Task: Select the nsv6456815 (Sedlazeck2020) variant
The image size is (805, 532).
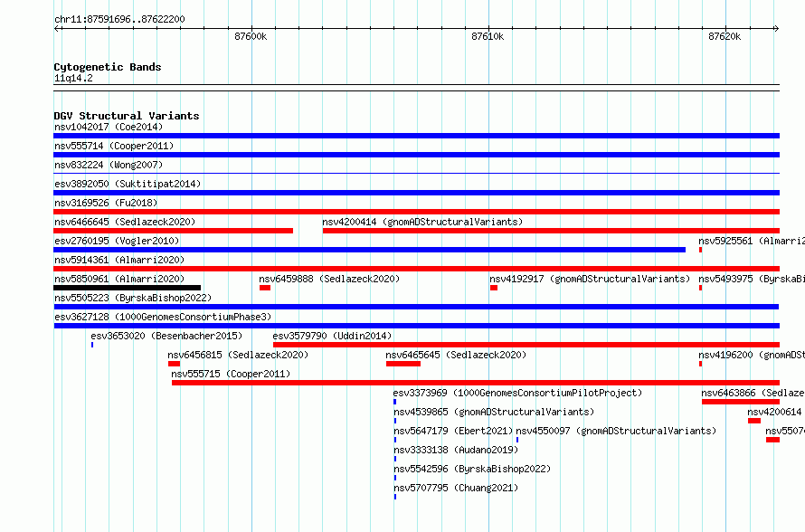Action: click(x=174, y=364)
